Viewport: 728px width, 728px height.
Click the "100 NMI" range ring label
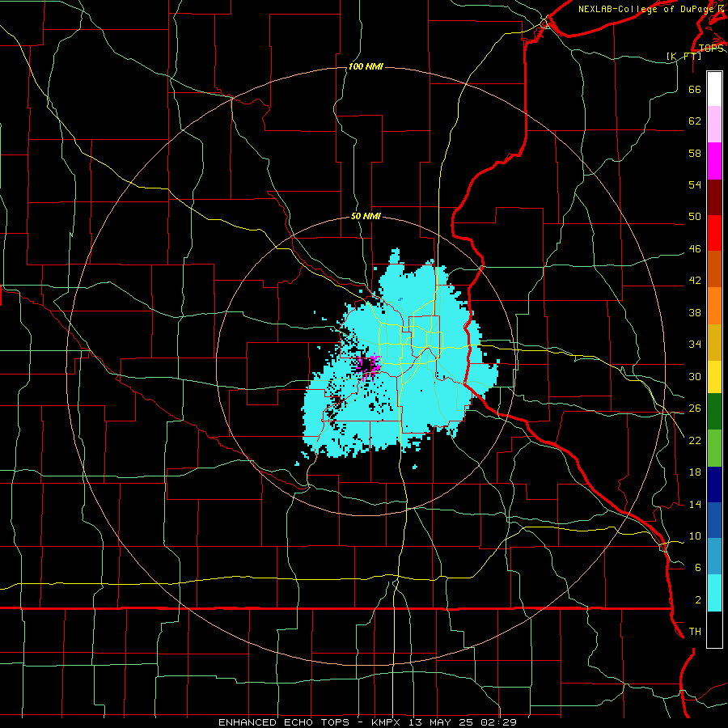pyautogui.click(x=366, y=67)
